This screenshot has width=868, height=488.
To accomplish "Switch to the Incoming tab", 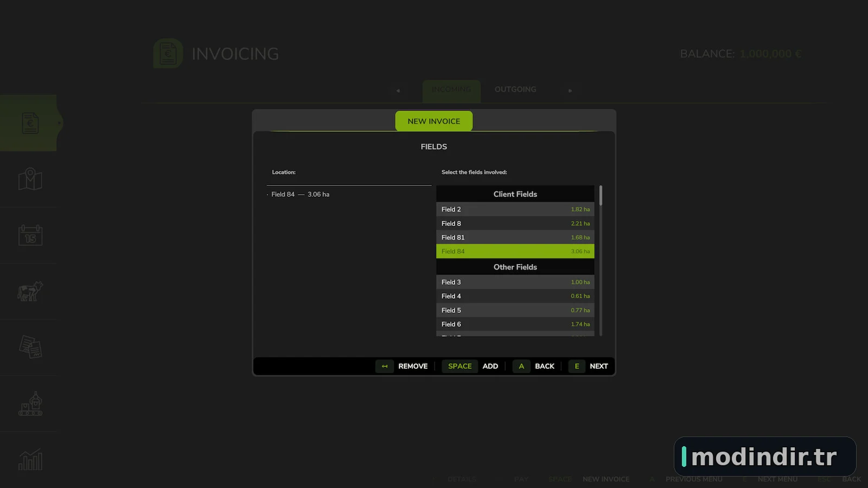I will click(451, 90).
